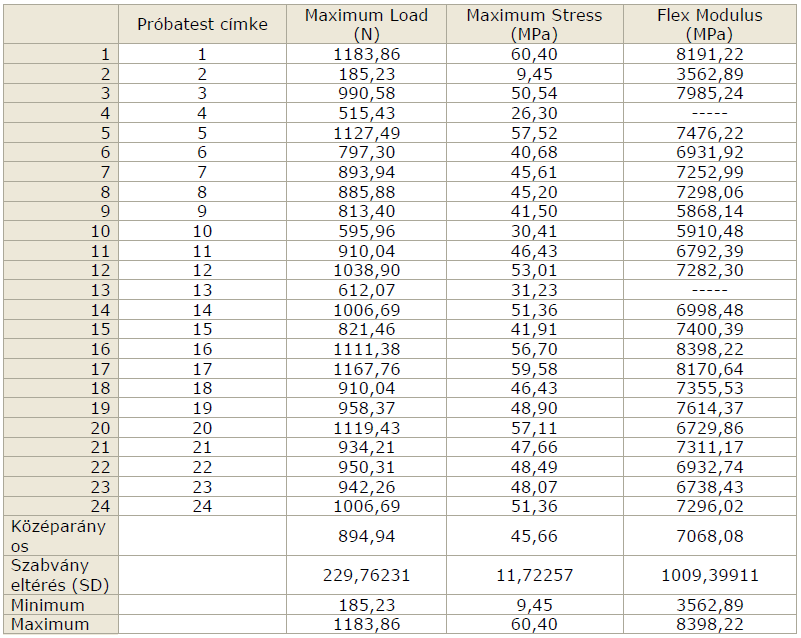The height and width of the screenshot is (638, 801).
Task: Select the Flex Modulus value 8191,22
Action: (x=710, y=54)
